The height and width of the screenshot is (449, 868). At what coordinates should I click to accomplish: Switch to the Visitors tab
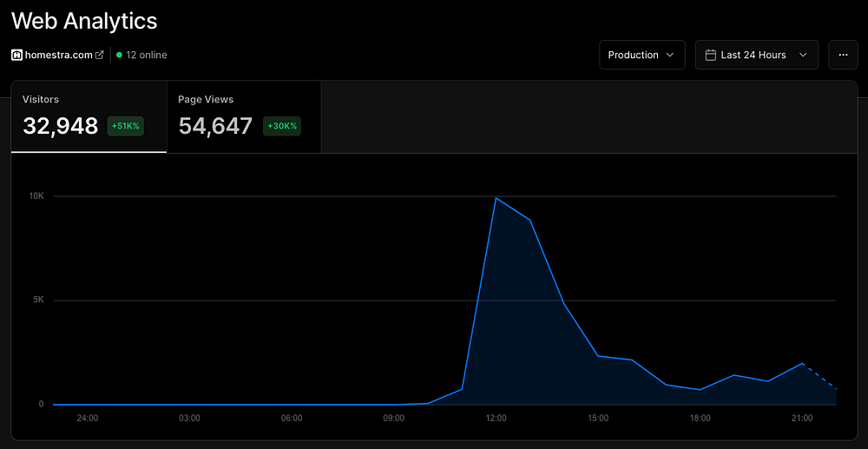[89, 117]
